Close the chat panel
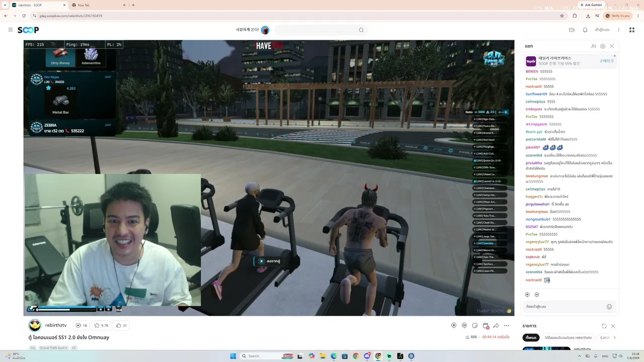This screenshot has height=362, width=644. 612,46
